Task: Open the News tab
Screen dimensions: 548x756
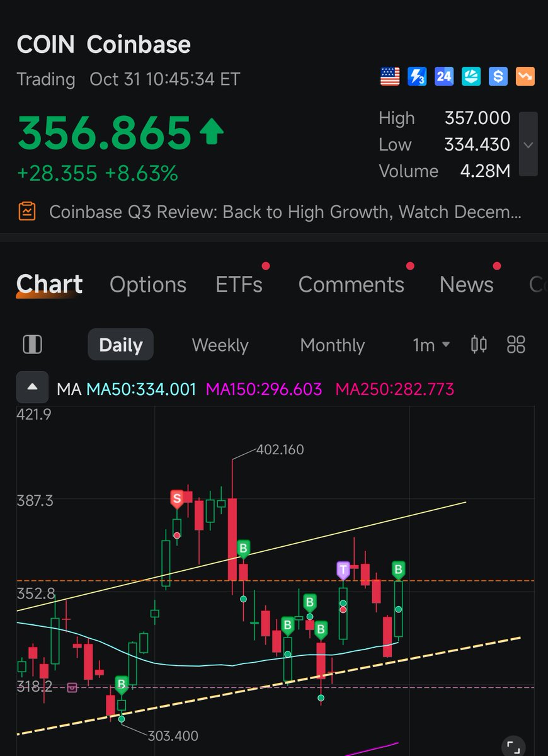Action: pyautogui.click(x=467, y=285)
